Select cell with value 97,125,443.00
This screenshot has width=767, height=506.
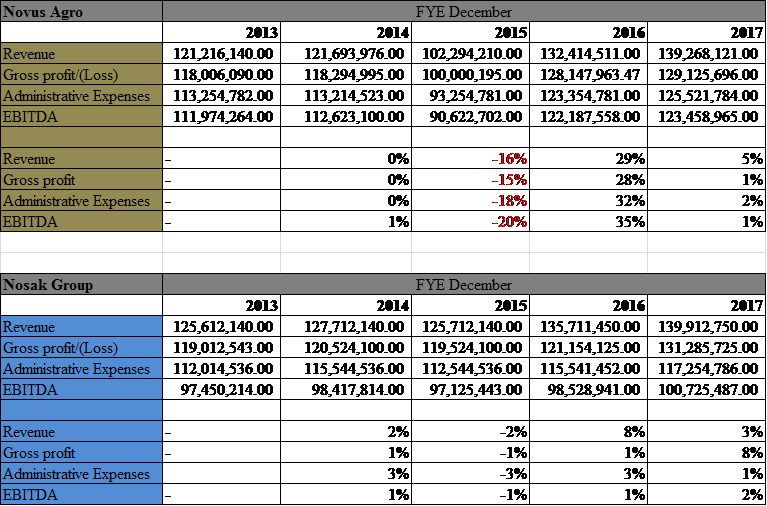pos(471,390)
